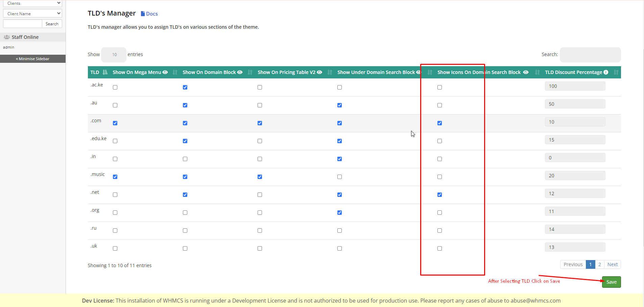644x307 pixels.
Task: Click the Staff Online people icon
Action: [6, 37]
